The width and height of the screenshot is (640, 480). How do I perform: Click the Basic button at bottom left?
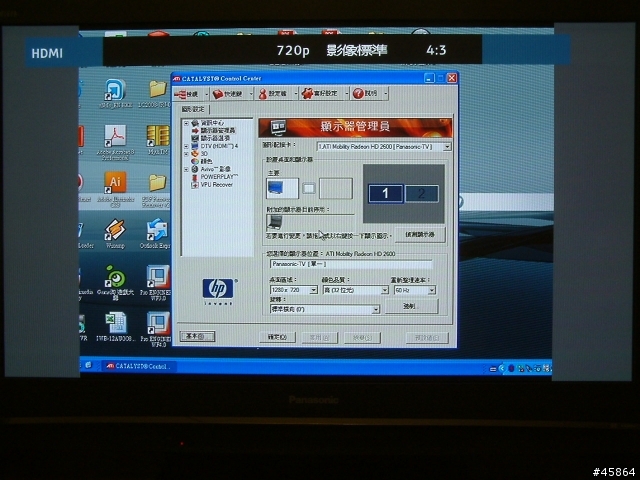(x=197, y=336)
